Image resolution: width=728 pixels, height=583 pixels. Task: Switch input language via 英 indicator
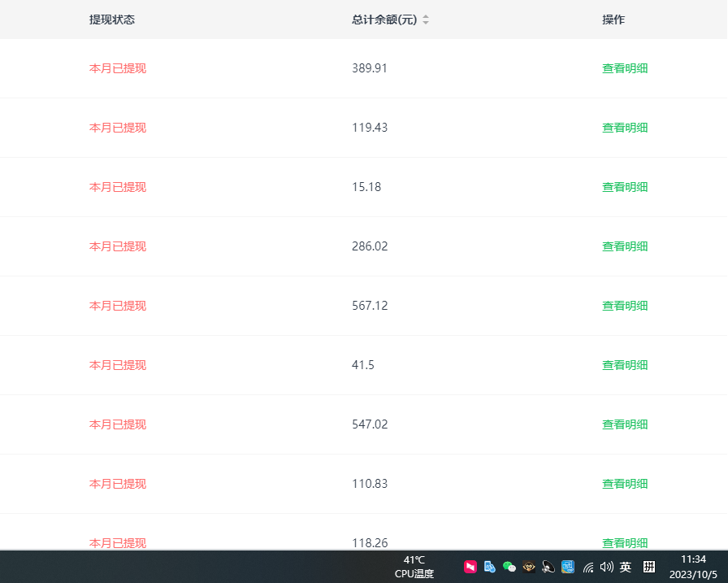tap(626, 567)
